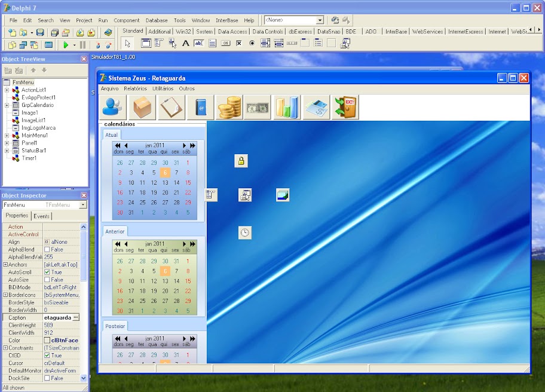Screen dimensions: 545x392
Task: Close the Object TreeView panel
Action: coord(84,59)
